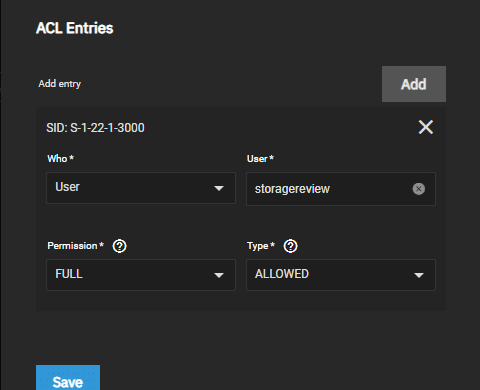Open the Permission dropdown showing FULL
Image resolution: width=480 pixels, height=390 pixels.
point(141,275)
